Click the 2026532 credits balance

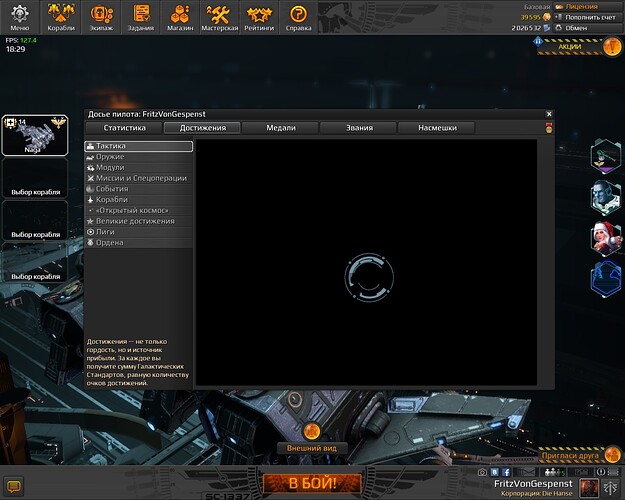pos(526,28)
